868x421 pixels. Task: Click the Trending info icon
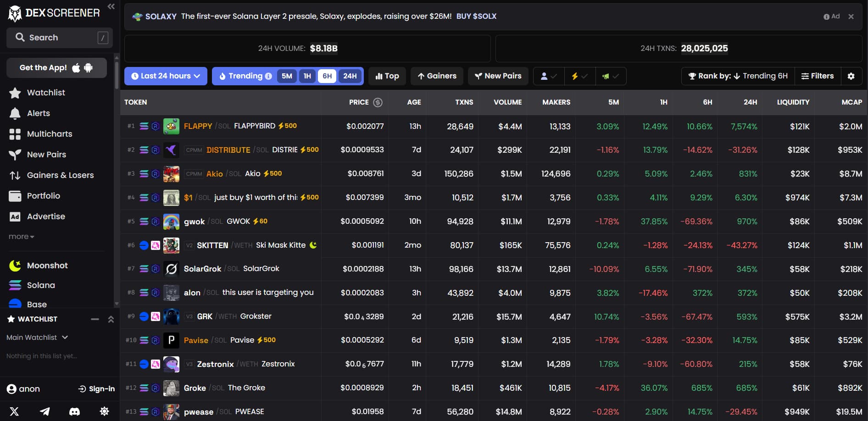click(268, 76)
